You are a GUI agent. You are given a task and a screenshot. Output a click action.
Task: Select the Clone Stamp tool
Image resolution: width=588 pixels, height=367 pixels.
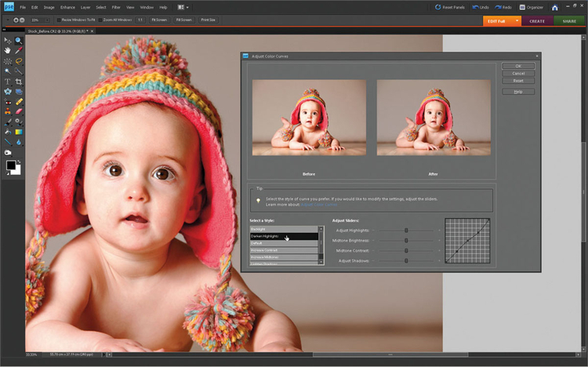8,112
